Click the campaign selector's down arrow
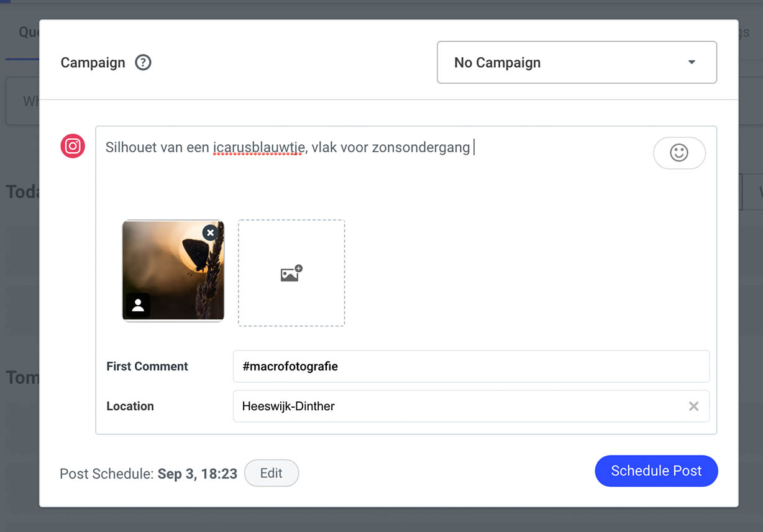 (x=692, y=63)
